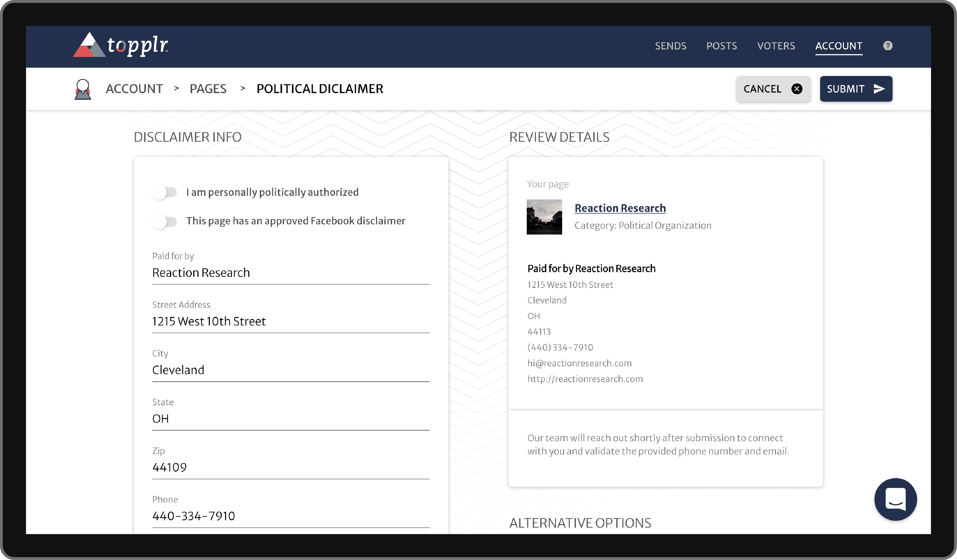
Task: Click the Political Diclaimer breadcrumb title
Action: pyautogui.click(x=320, y=89)
